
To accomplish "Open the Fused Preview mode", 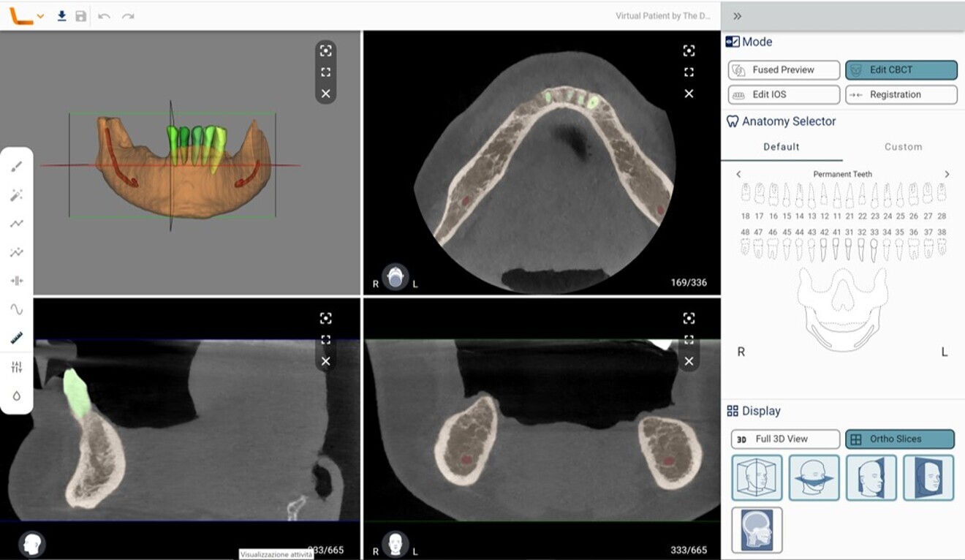I will [783, 69].
